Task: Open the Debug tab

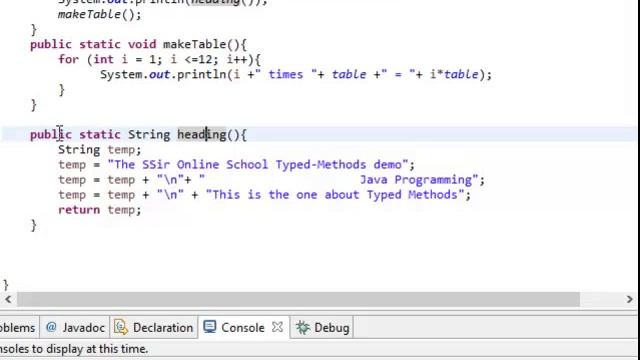Action: click(322, 327)
